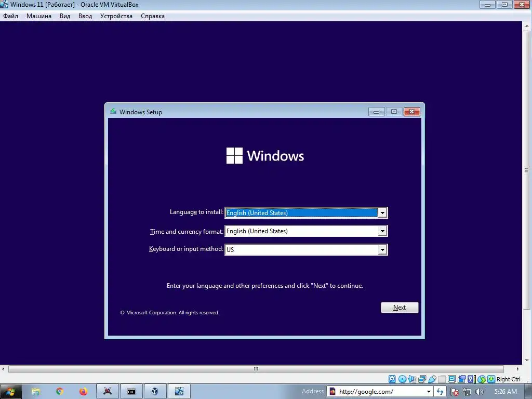Launch Google Chrome from taskbar
Viewport: 532px width, 399px height.
[60, 392]
